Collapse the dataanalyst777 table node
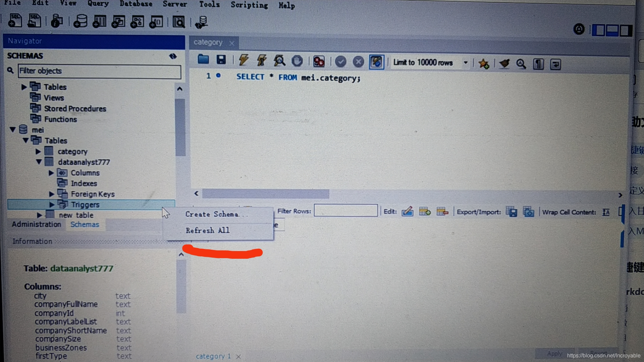This screenshot has width=644, height=362. point(39,162)
